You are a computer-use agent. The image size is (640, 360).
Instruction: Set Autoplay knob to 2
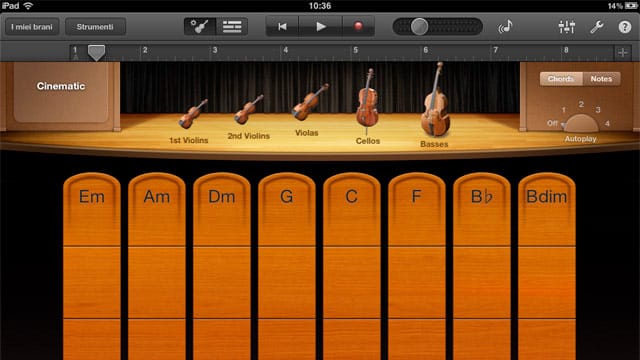tap(581, 104)
